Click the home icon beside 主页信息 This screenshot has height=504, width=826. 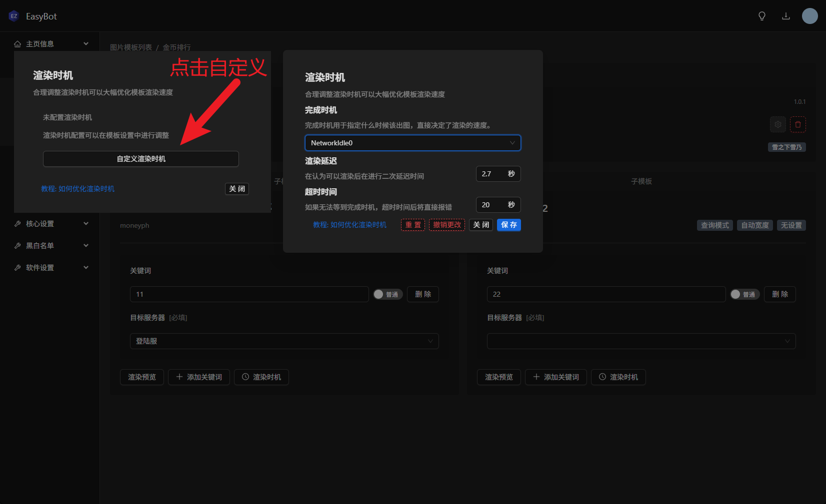[x=17, y=44]
